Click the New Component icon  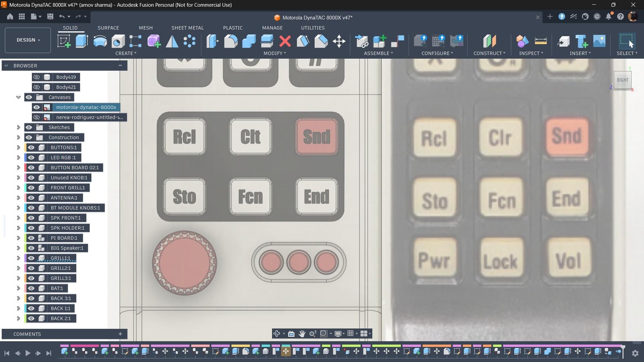380,41
